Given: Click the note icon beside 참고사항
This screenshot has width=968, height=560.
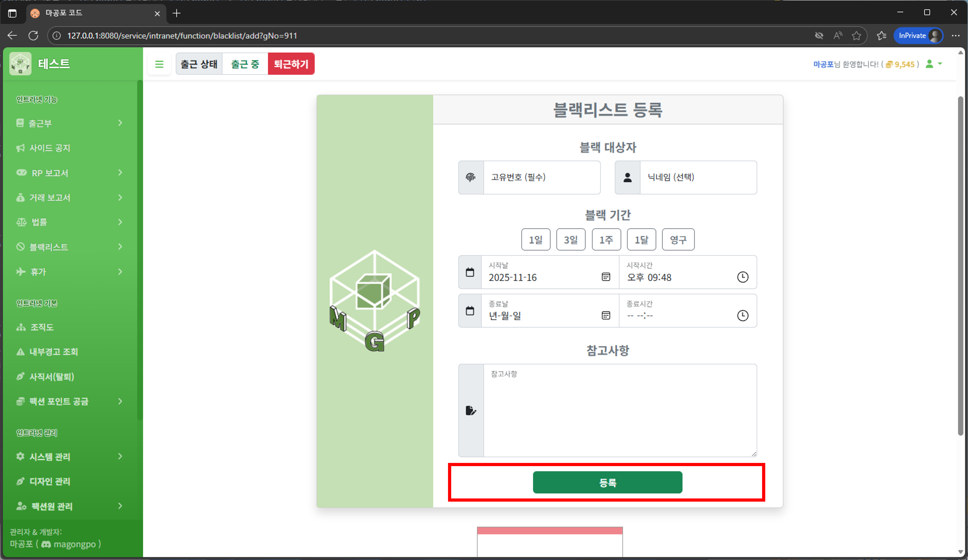Looking at the screenshot, I should (x=471, y=410).
